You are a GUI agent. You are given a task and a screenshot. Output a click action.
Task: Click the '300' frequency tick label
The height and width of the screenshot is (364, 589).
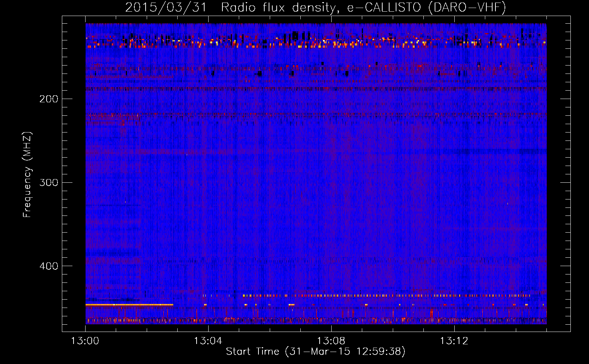(x=49, y=182)
